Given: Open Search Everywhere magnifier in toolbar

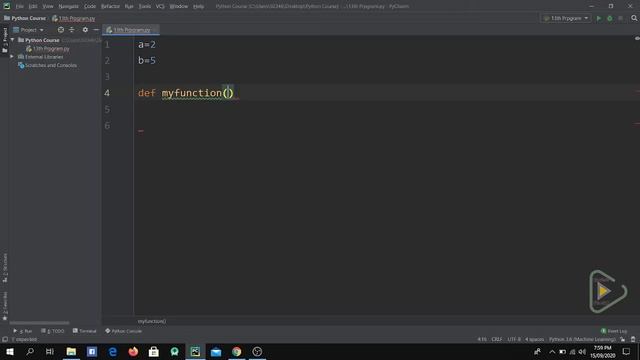Looking at the screenshot, I should pyautogui.click(x=634, y=18).
